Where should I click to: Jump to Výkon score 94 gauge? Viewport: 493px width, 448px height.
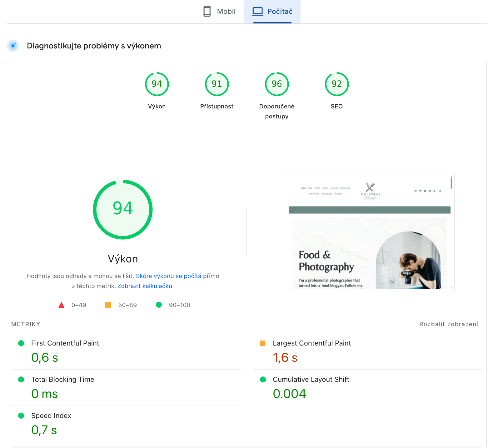[x=157, y=84]
